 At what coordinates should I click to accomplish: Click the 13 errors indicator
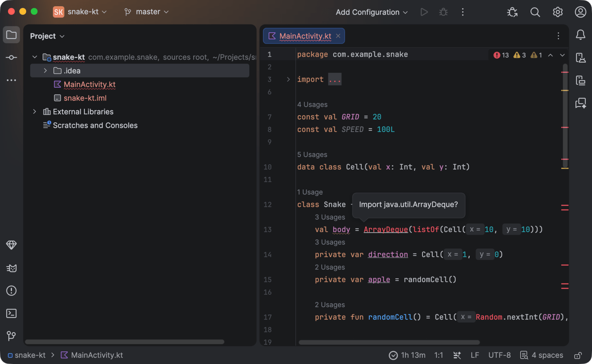pos(501,55)
